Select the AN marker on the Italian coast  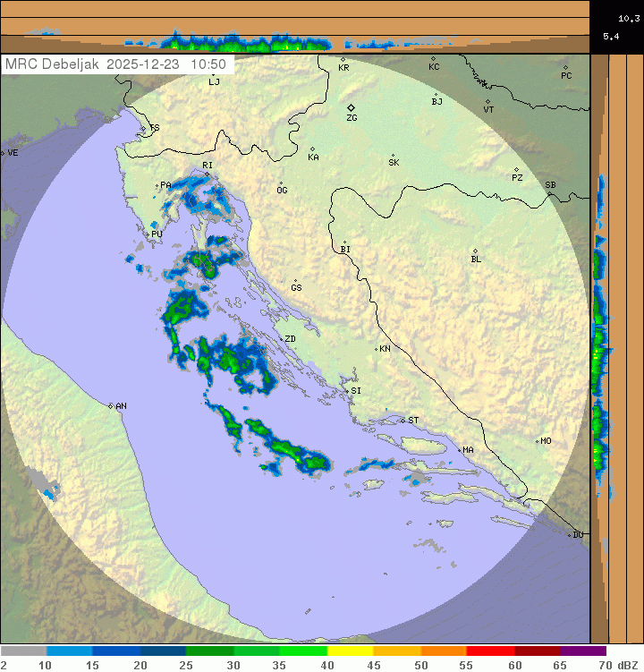tap(111, 406)
